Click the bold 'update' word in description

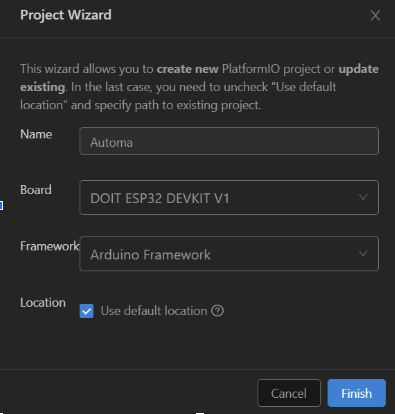359,69
